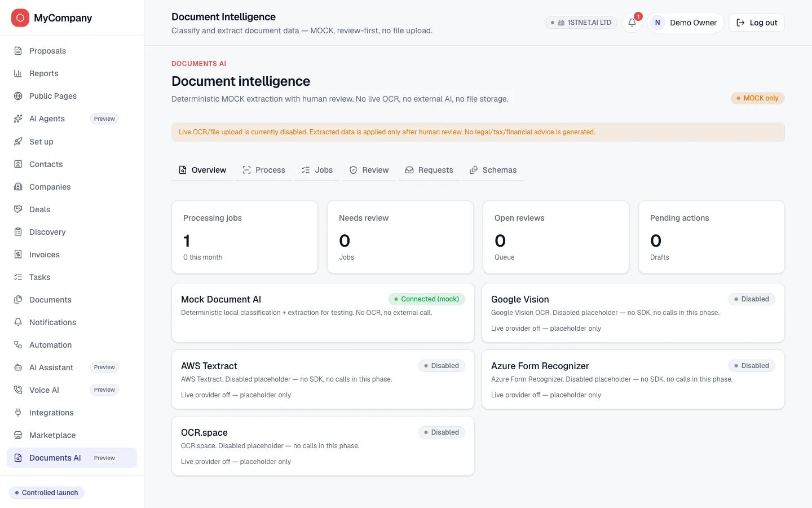
Task: Click the Needs review card
Action: coord(400,237)
